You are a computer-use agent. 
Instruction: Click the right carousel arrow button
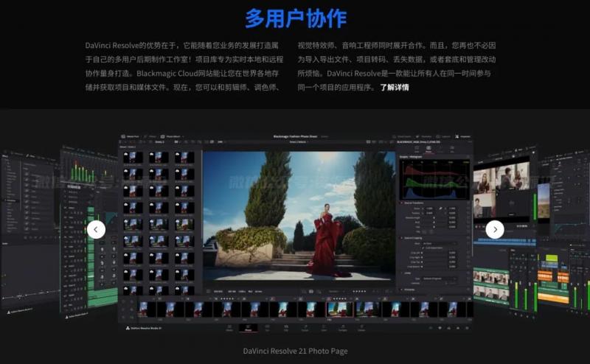click(x=495, y=230)
